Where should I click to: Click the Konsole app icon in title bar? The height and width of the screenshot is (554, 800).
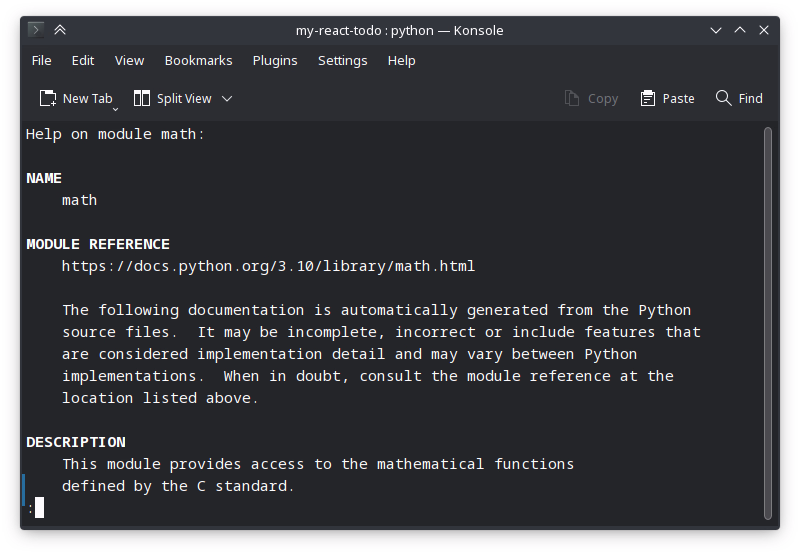tap(35, 30)
